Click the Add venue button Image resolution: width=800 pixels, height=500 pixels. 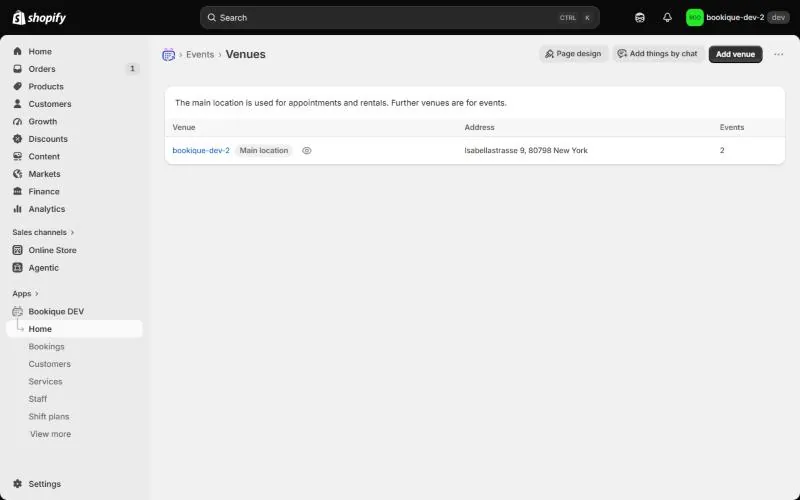[735, 54]
